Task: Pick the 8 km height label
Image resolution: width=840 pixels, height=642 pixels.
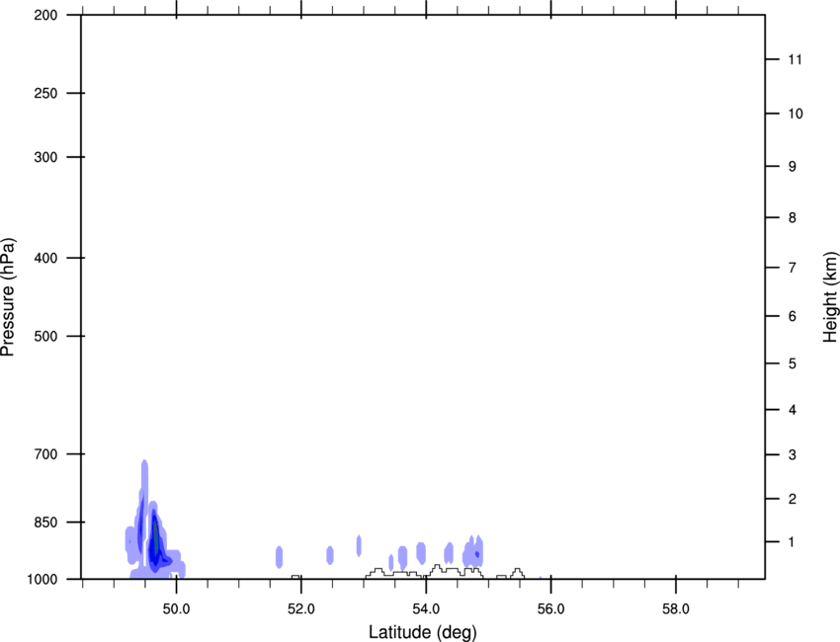Action: (x=792, y=217)
